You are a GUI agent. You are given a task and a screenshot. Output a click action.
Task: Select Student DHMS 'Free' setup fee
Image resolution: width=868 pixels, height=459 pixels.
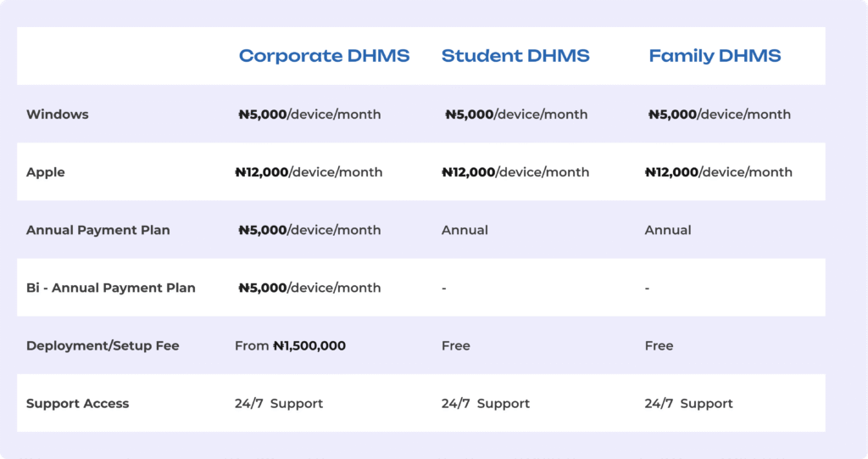[x=456, y=345]
